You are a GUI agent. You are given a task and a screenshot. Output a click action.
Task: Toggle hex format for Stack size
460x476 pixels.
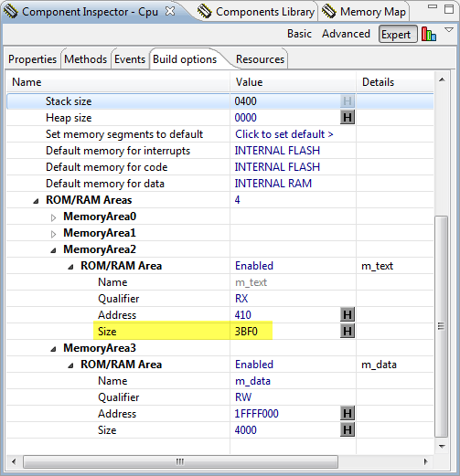pos(348,101)
